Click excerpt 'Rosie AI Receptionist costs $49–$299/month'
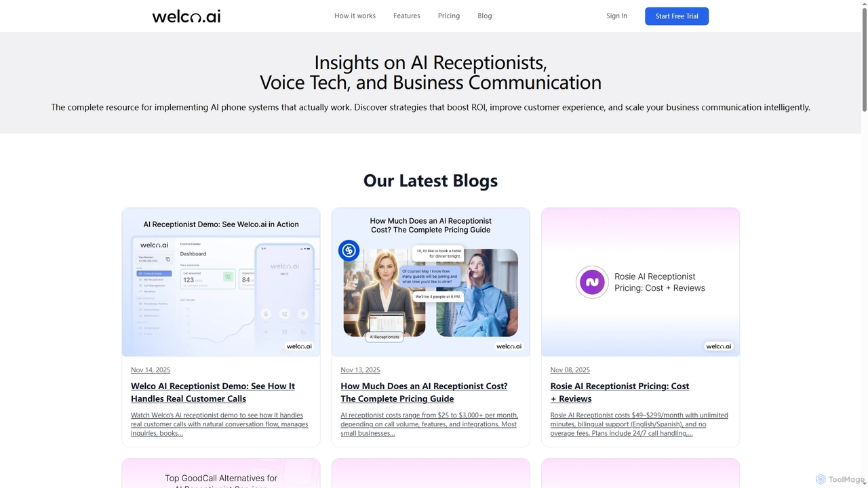This screenshot has height=488, width=868. [x=639, y=424]
